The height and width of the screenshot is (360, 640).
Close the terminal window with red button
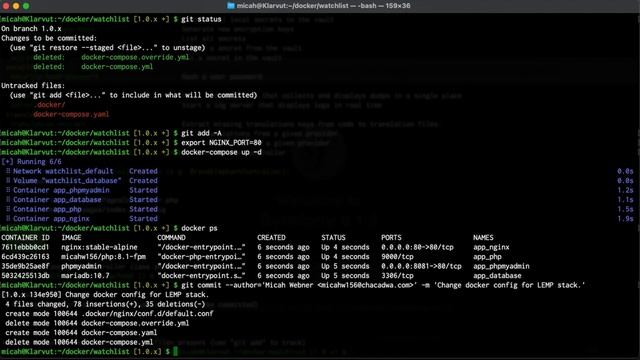point(6,6)
